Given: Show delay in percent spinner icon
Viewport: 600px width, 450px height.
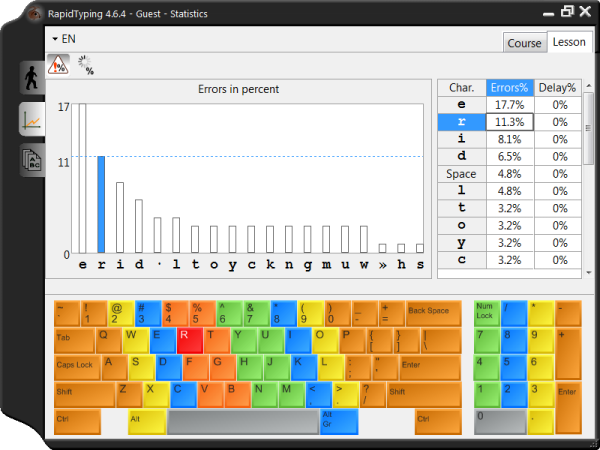Looking at the screenshot, I should pos(86,65).
